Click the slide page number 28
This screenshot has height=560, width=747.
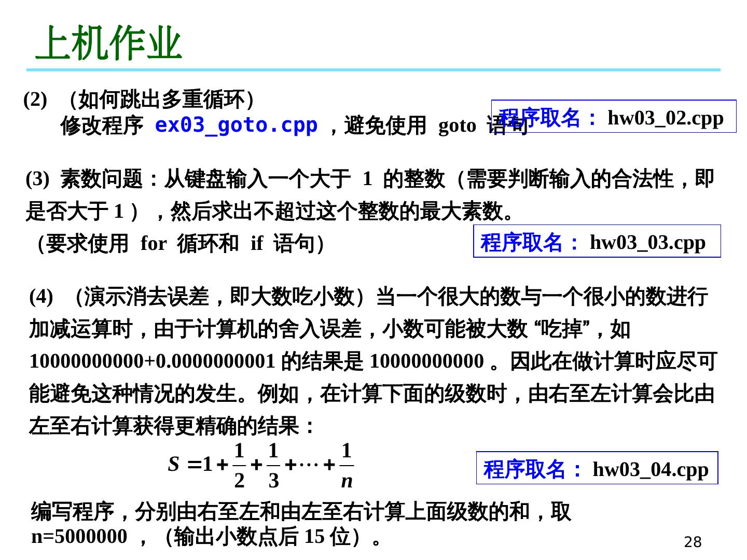coord(693,542)
